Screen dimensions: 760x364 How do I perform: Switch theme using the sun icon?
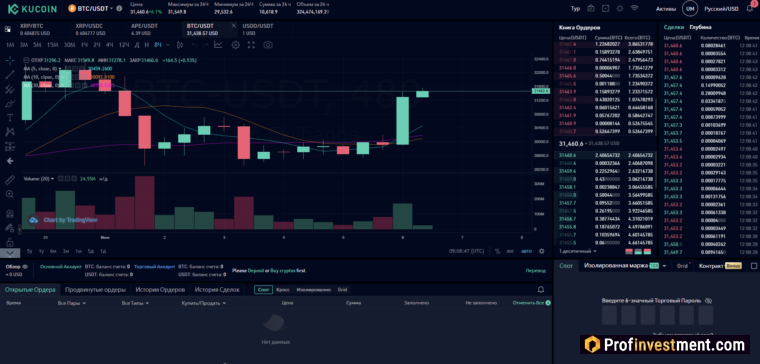pyautogui.click(x=620, y=8)
